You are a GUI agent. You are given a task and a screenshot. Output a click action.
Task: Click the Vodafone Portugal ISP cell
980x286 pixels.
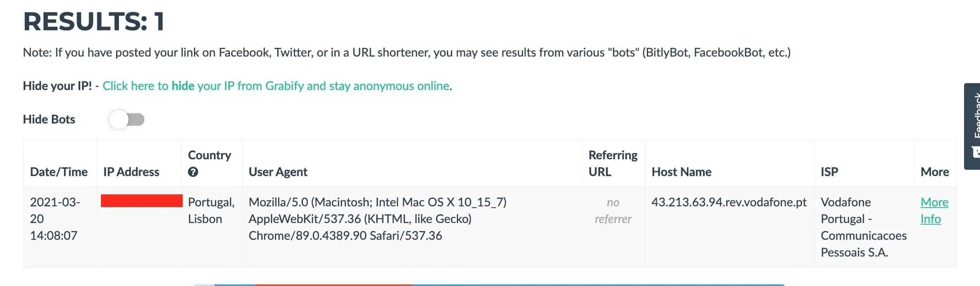pyautogui.click(x=863, y=227)
